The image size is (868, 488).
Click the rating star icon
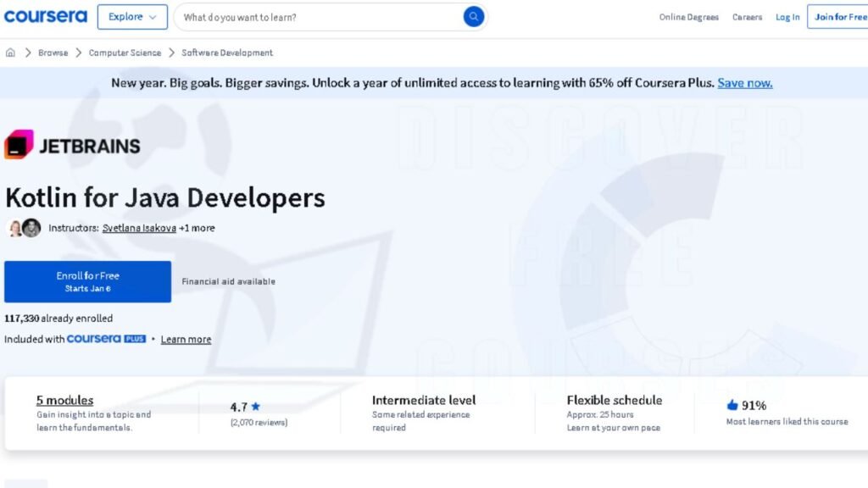pyautogui.click(x=256, y=406)
